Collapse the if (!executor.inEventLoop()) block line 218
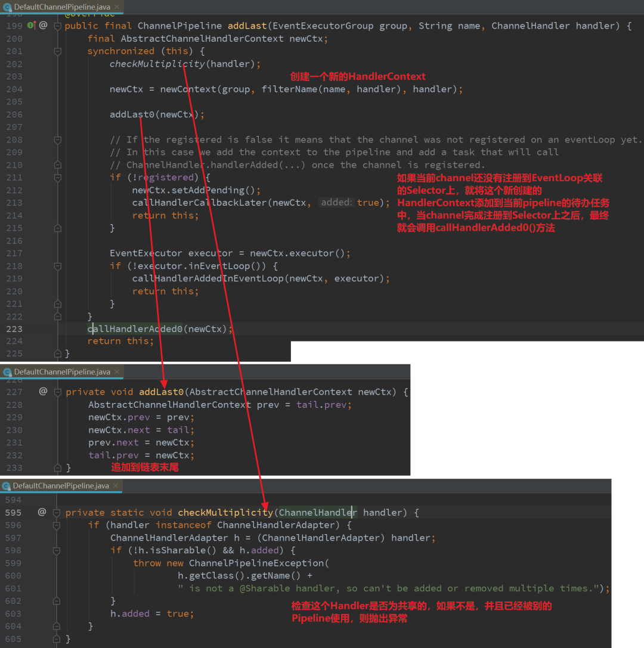The image size is (644, 648). 58,266
